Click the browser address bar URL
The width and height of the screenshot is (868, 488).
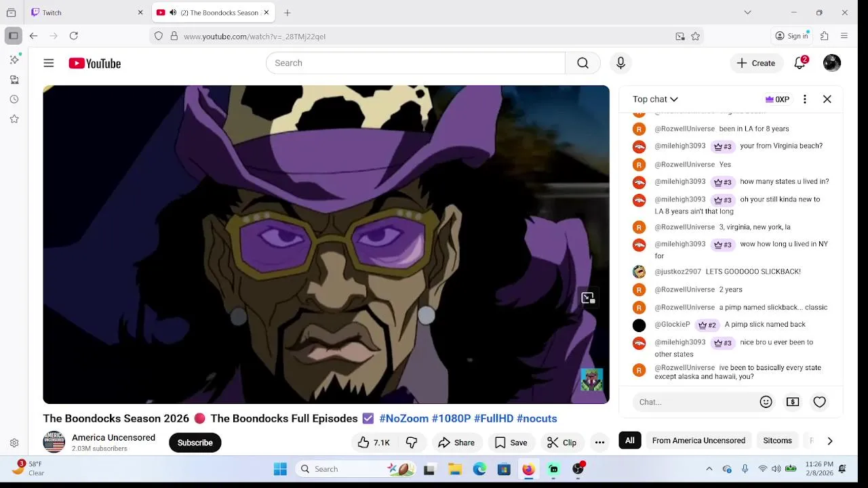(x=254, y=37)
